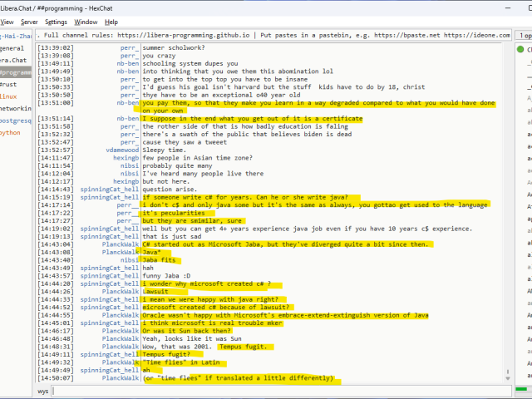Open the Help menu
The height and width of the screenshot is (399, 532).
(111, 22)
